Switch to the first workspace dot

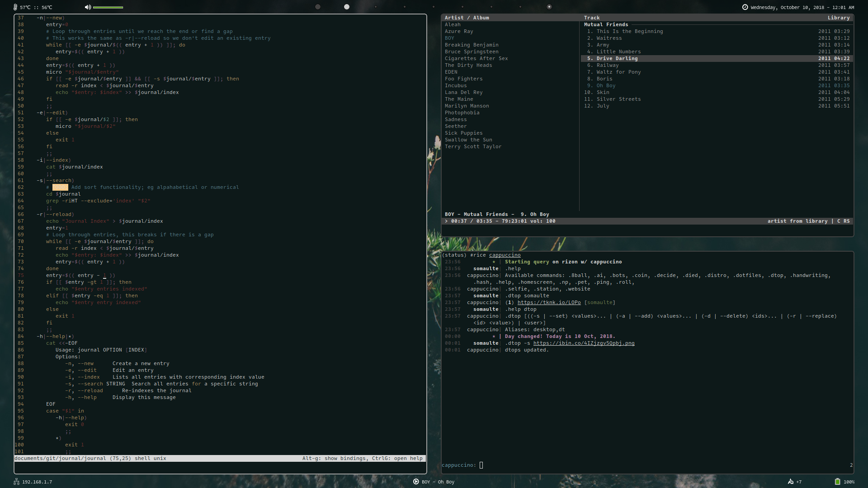tap(318, 7)
